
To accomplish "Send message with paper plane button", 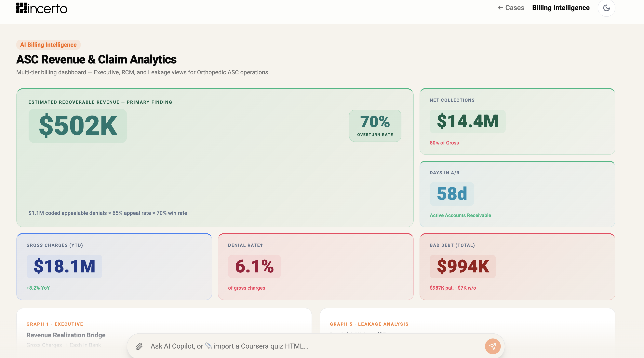I will (x=492, y=346).
